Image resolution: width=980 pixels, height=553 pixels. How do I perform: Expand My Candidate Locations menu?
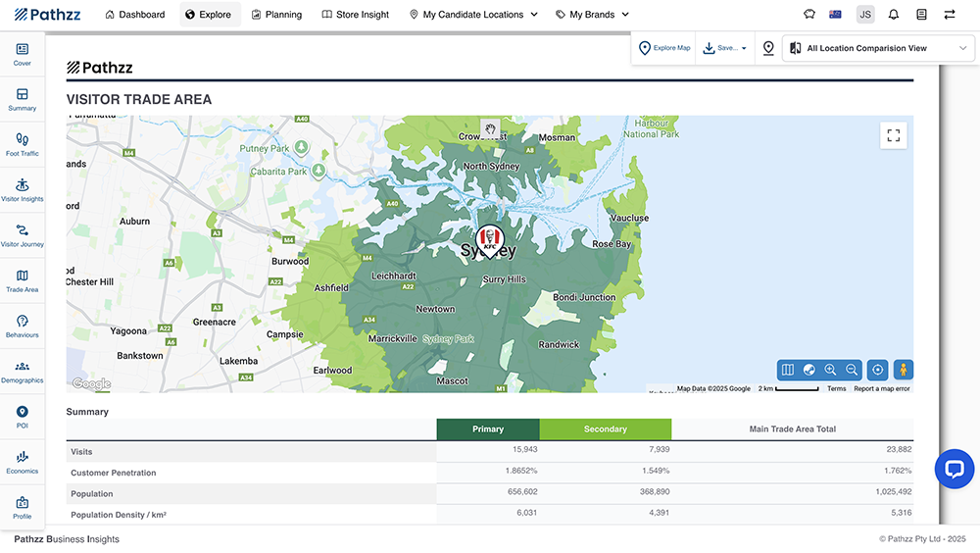[473, 15]
